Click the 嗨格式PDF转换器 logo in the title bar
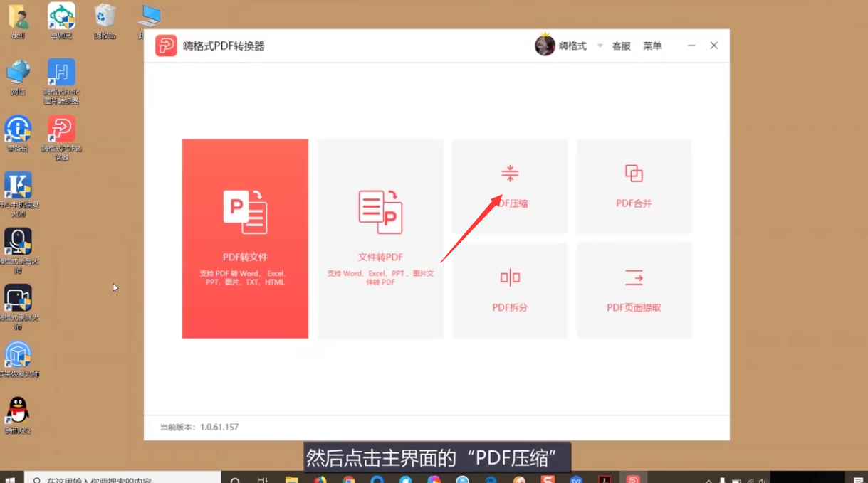 click(166, 46)
